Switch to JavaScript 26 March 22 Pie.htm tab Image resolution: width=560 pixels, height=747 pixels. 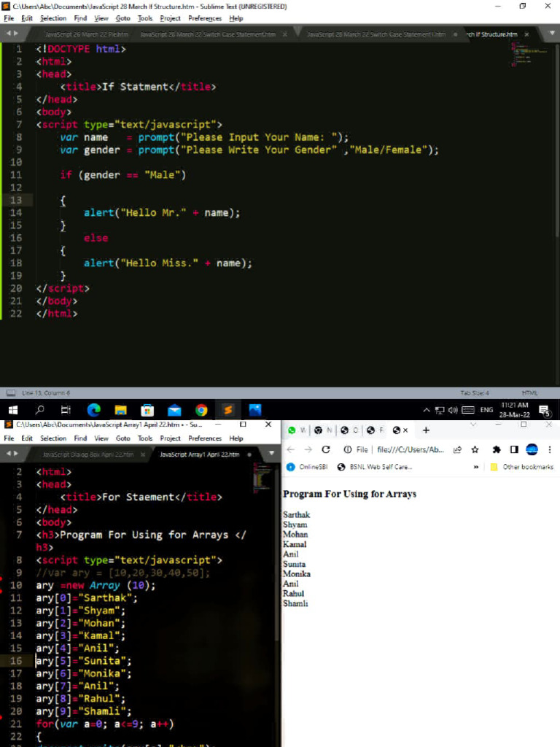click(86, 34)
